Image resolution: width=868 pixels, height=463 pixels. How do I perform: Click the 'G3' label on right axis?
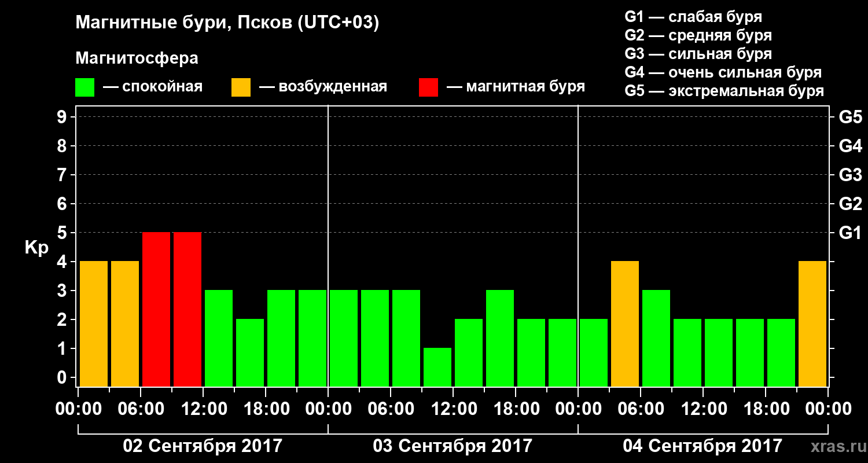[850, 175]
